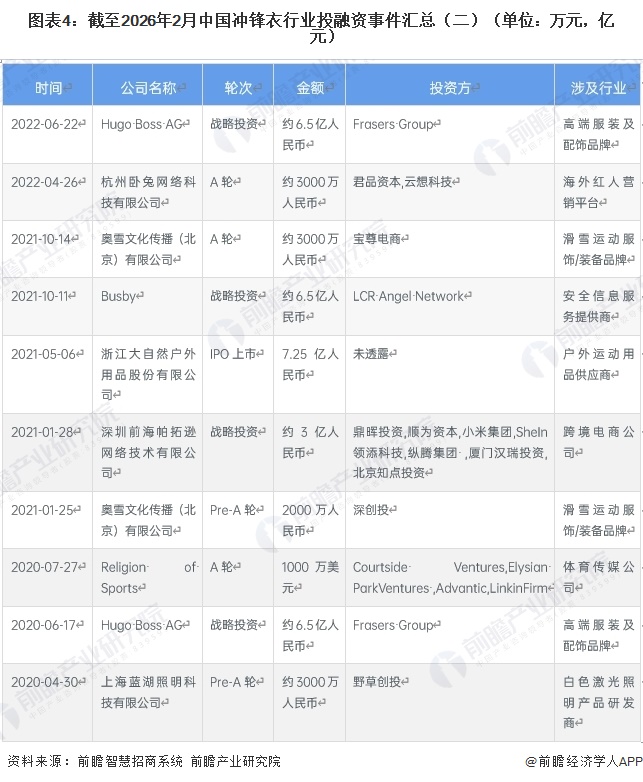Click the source line 前瞻智慧招商系统 前瞻产业研究院
Viewport: 643px width, 782px height.
144,761
